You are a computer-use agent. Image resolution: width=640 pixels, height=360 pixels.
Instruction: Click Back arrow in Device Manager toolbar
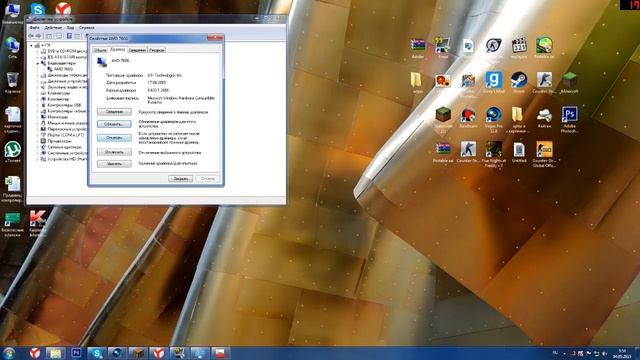pos(31,36)
